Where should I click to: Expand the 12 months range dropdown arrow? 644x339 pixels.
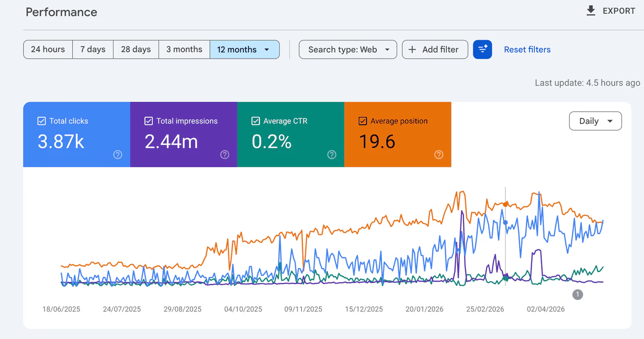pos(267,49)
